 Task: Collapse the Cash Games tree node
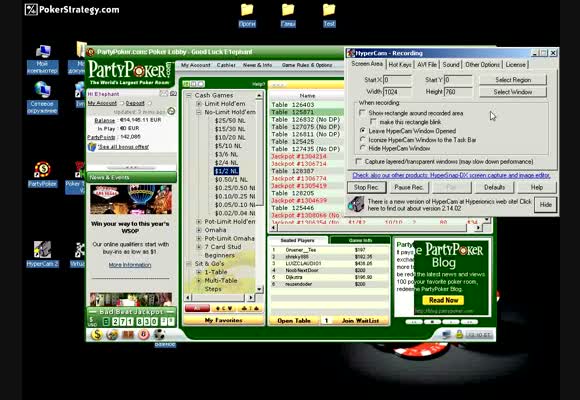pyautogui.click(x=189, y=95)
